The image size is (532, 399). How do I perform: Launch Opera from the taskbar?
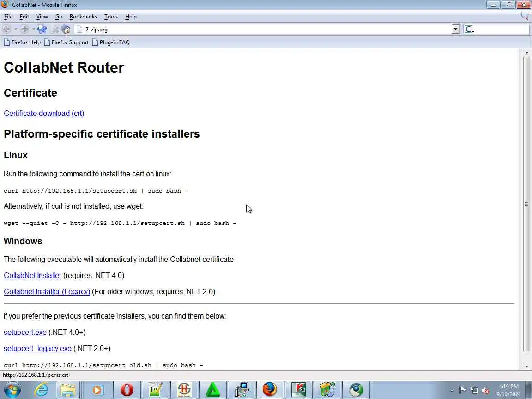point(127,390)
